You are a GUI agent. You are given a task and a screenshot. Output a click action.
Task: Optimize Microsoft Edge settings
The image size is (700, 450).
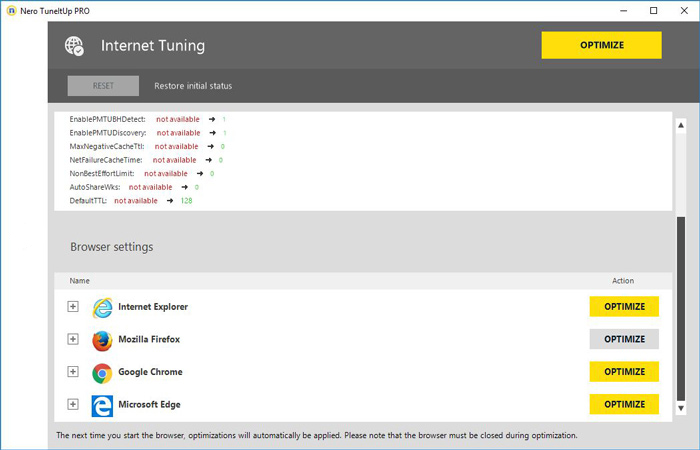[624, 404]
